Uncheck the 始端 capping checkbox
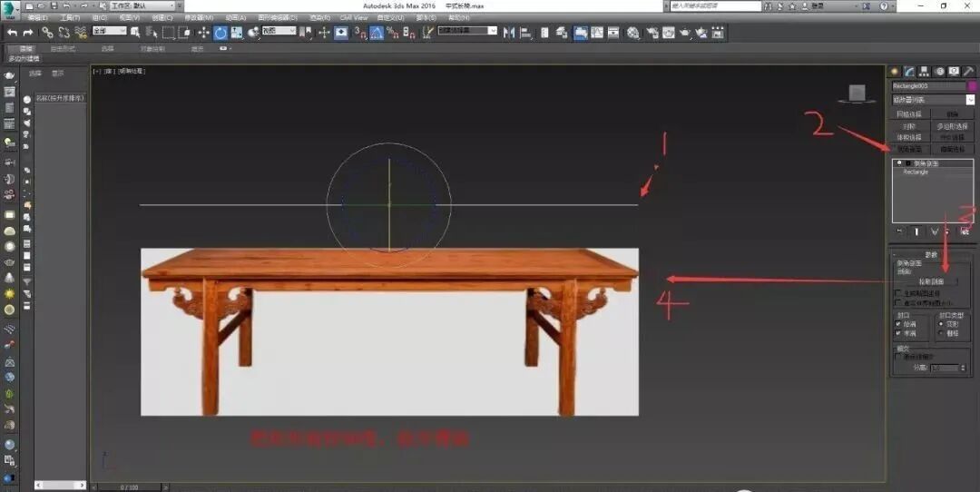Screen dimensions: 980x492 (x=898, y=324)
